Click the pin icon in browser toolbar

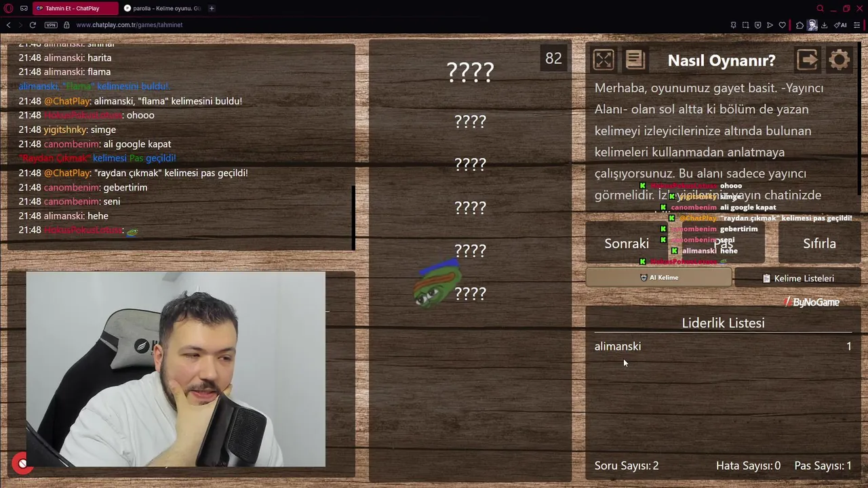[733, 25]
